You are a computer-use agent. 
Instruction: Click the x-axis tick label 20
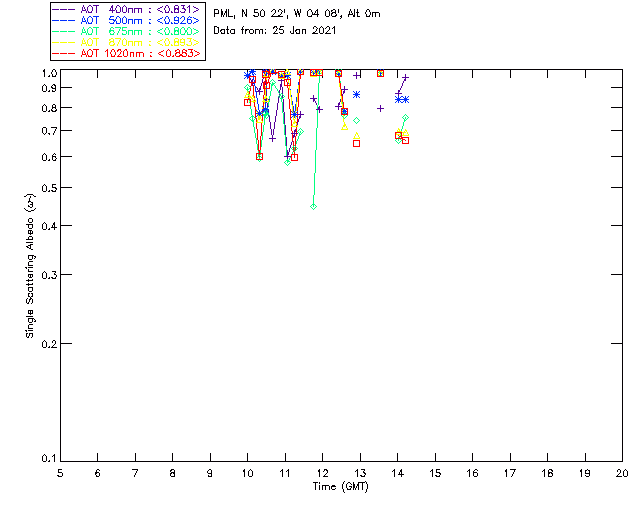coord(622,474)
